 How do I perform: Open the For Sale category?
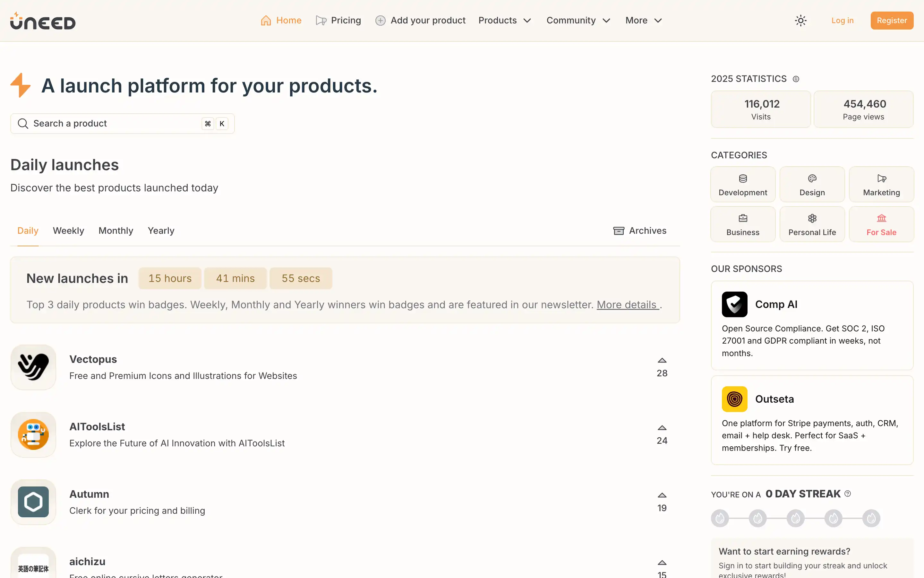point(881,224)
